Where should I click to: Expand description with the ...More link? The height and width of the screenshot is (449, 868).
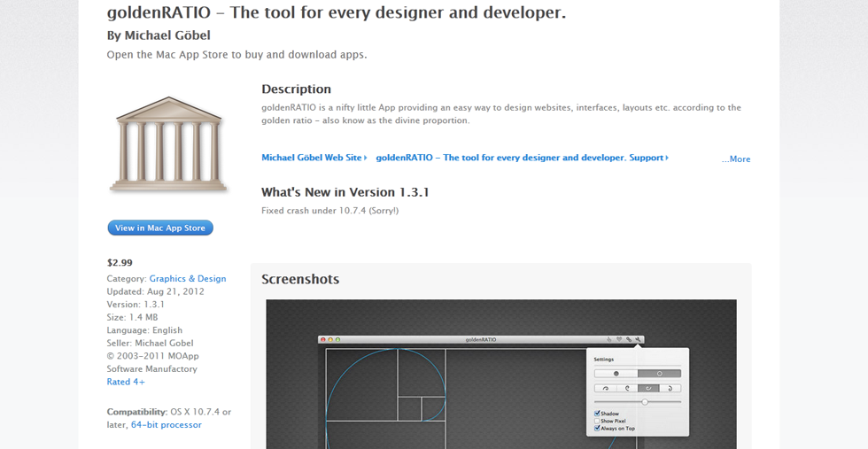coord(736,159)
